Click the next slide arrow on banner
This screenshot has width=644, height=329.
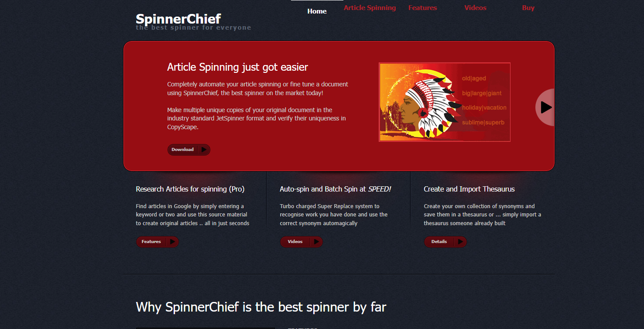tap(545, 107)
